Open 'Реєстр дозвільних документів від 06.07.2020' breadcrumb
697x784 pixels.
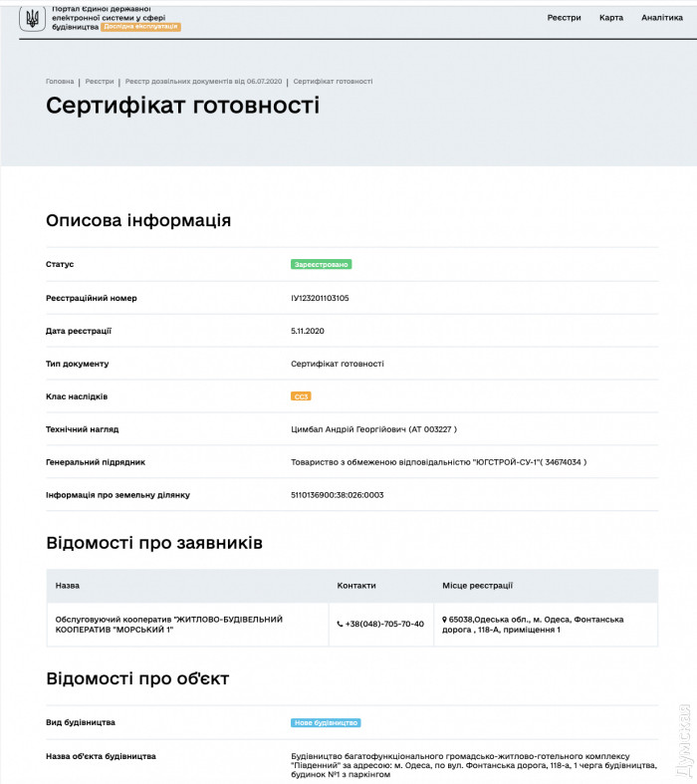(204, 82)
